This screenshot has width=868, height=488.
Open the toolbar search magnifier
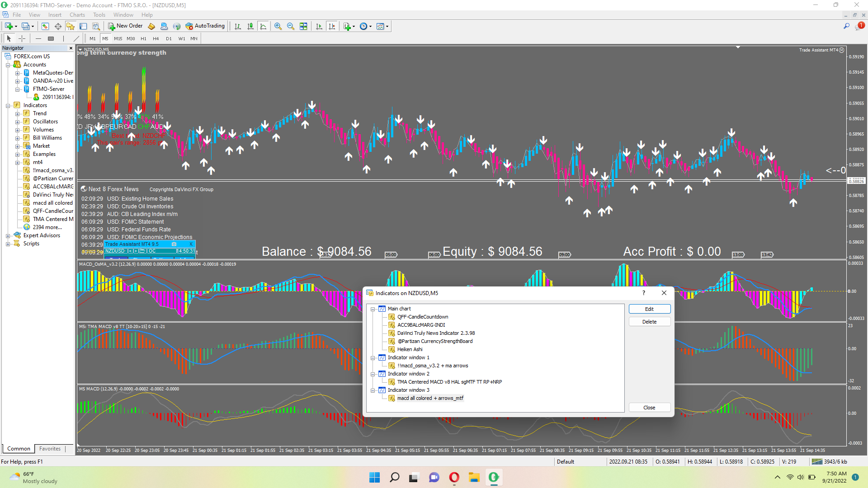point(846,26)
